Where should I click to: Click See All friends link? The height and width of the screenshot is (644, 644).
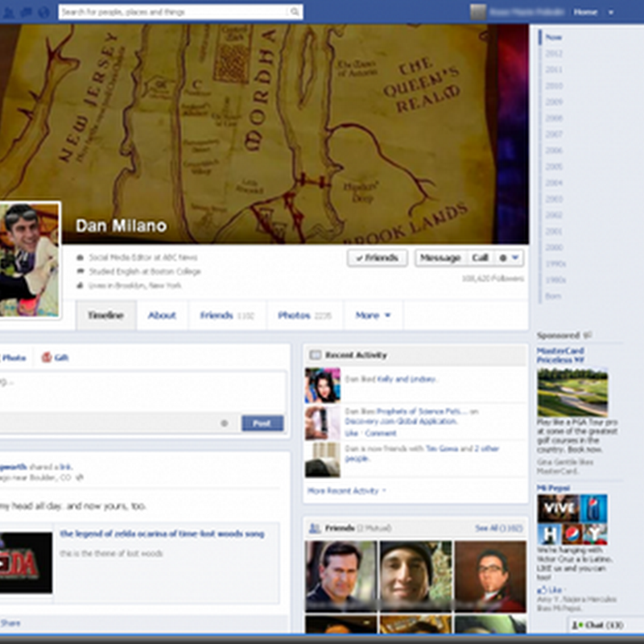(498, 528)
